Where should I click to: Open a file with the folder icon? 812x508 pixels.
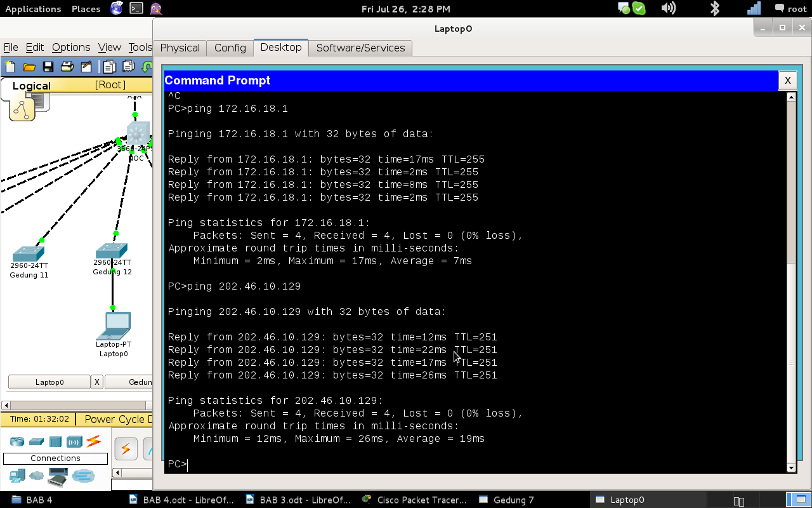[29, 67]
